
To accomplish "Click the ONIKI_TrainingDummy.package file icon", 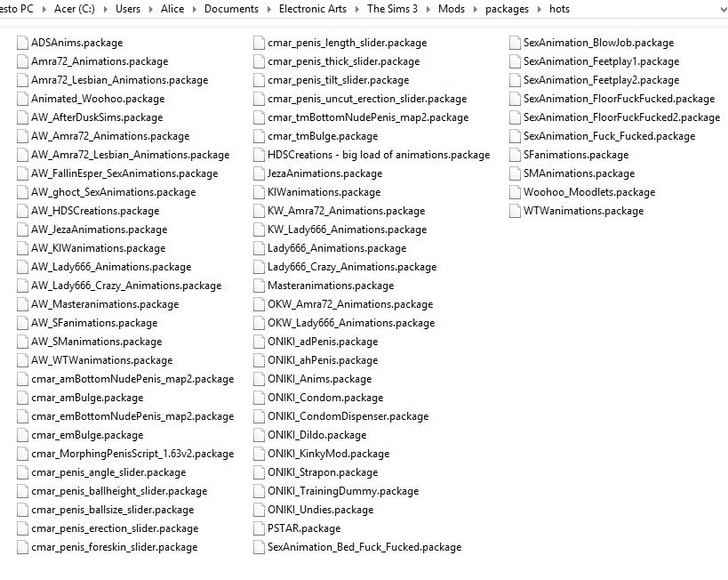I will [259, 491].
